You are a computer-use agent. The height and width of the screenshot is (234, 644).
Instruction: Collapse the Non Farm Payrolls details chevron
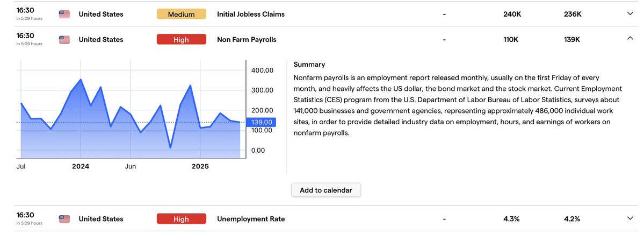coord(630,39)
